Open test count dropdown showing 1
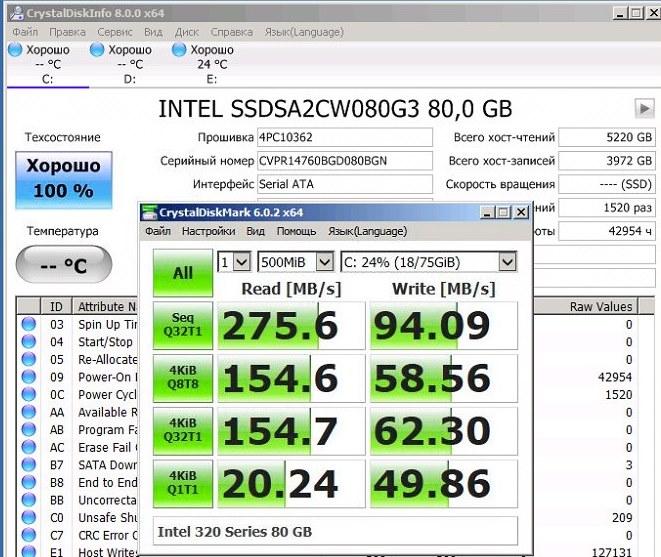This screenshot has width=661, height=557. tap(234, 262)
